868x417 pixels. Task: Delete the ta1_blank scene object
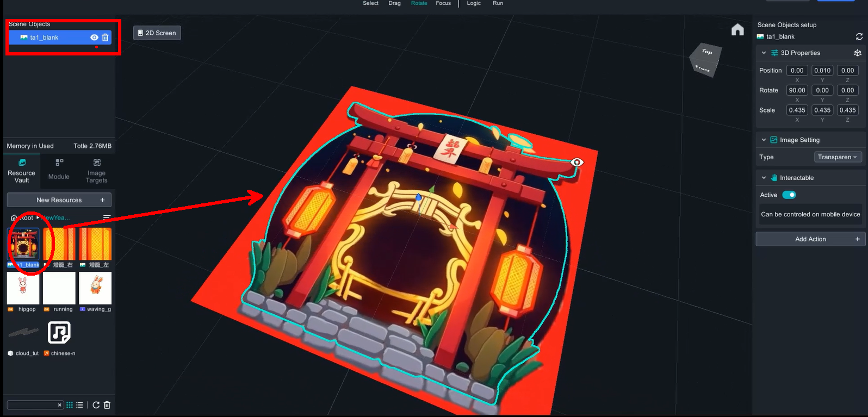coord(106,38)
